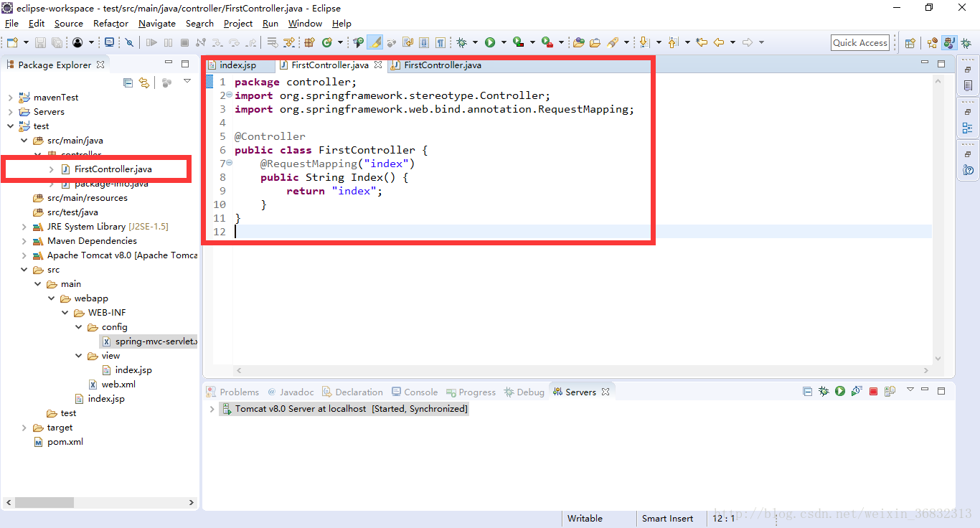Go to Last Edit Location
Screen dimensions: 980x528
pyautogui.click(x=702, y=43)
